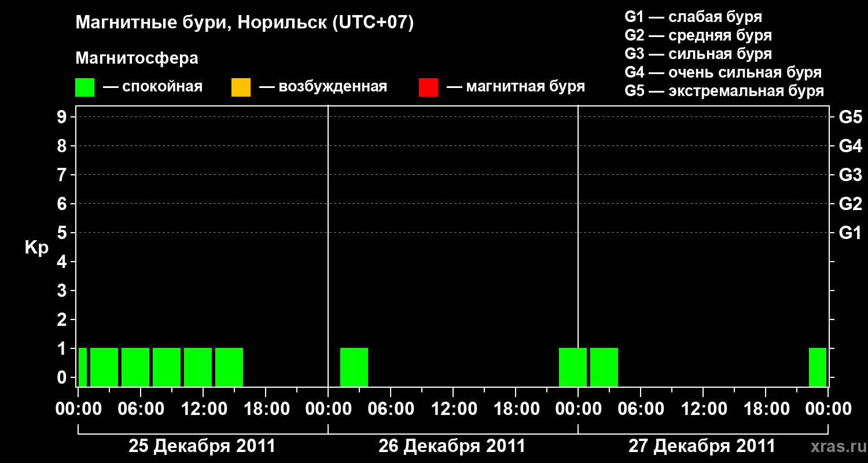Click the '18:00' tick label for 27 Декабря
The width and height of the screenshot is (868, 463).
[x=766, y=409]
